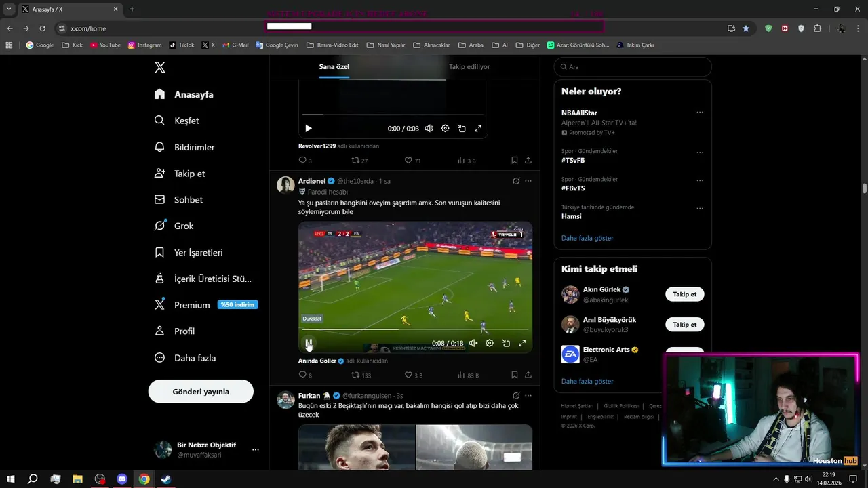Screen dimensions: 868x488
Task: Open more options for NBAAllStar trend
Action: tap(700, 113)
